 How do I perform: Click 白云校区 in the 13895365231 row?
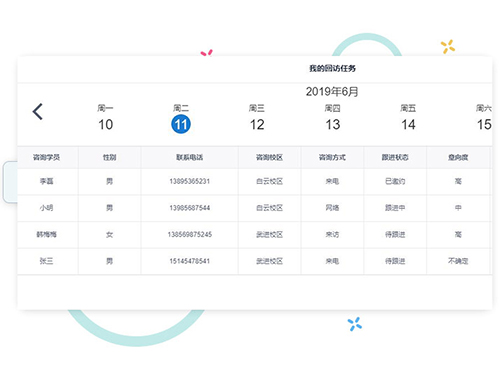269,181
